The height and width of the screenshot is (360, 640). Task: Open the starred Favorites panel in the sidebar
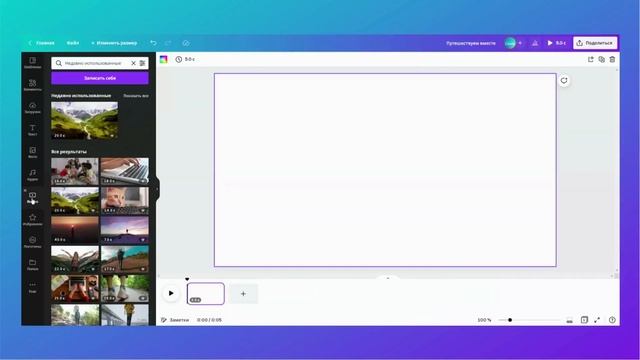click(x=32, y=220)
